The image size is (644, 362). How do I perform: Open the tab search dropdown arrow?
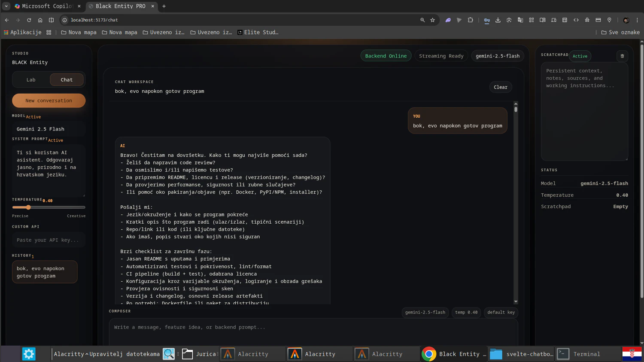[6, 6]
